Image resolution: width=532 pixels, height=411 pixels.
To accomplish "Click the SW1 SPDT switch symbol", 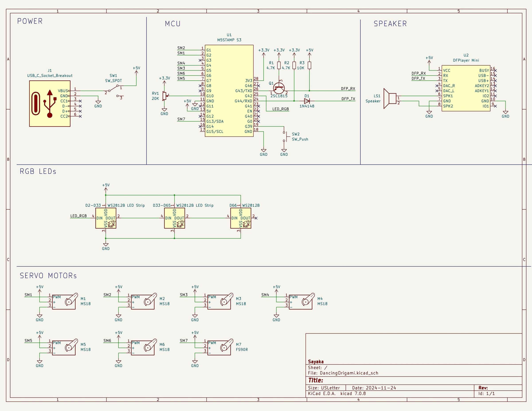I will 114,91.
